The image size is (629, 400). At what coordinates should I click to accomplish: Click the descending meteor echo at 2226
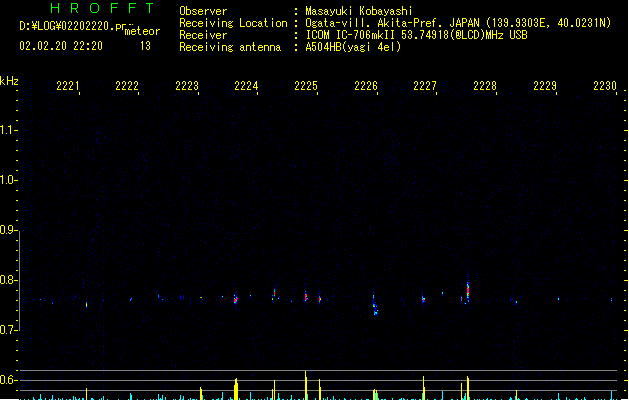coord(375,306)
